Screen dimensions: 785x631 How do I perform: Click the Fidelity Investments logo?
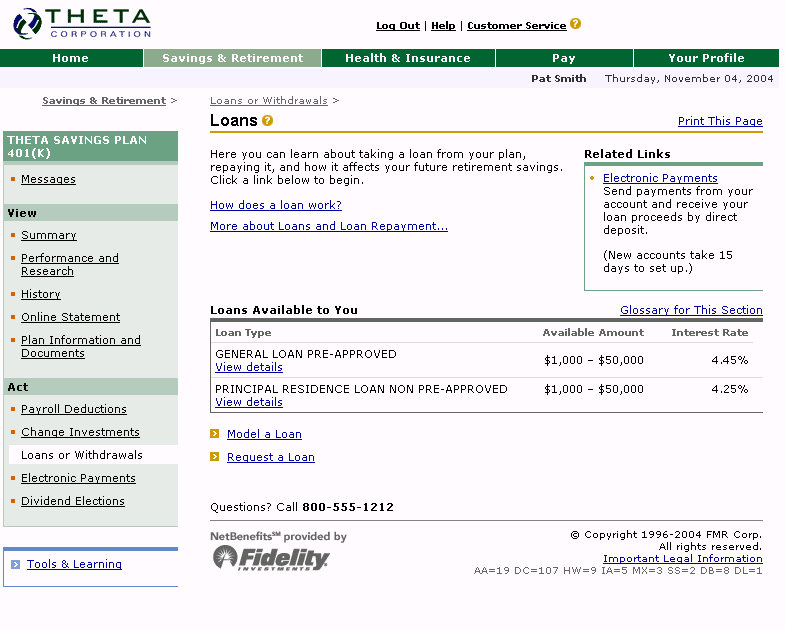tap(271, 558)
